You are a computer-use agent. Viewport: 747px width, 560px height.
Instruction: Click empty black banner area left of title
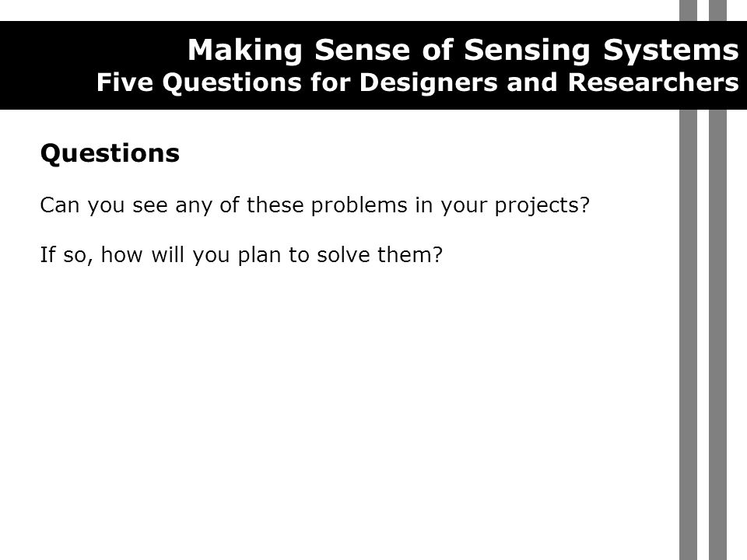tap(47, 65)
